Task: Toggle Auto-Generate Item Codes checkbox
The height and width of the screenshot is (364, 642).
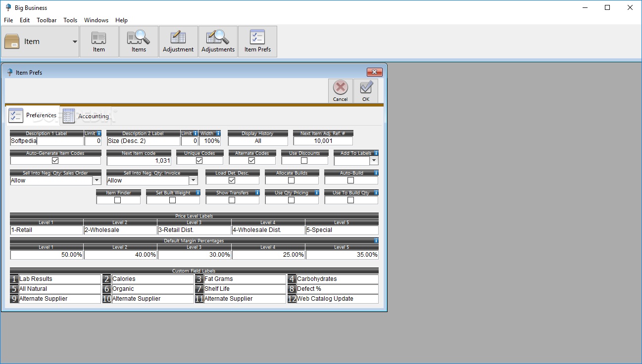Action: (55, 161)
